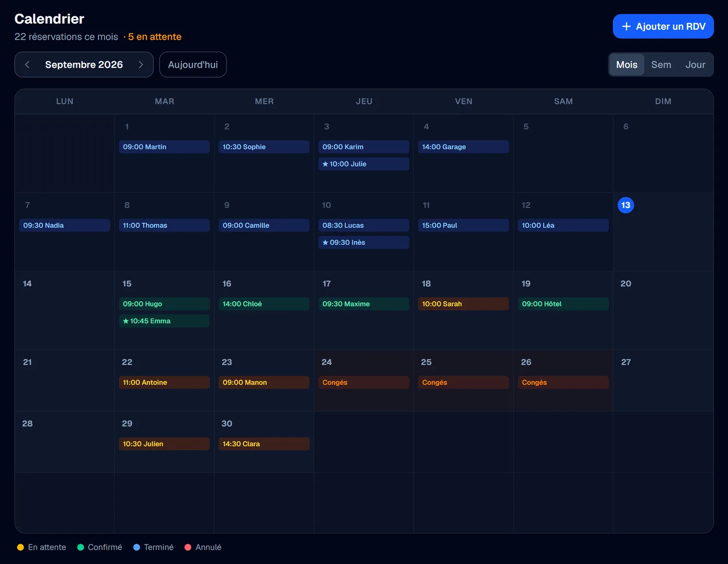This screenshot has width=728, height=564.
Task: Select day number 5
Action: 526,127
